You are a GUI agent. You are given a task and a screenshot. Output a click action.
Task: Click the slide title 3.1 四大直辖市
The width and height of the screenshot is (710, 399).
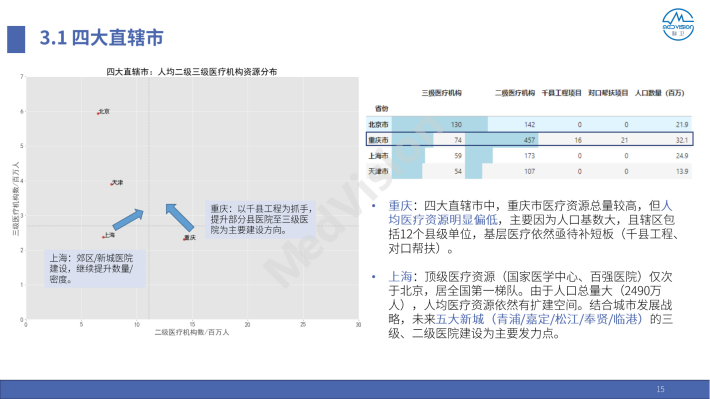tap(101, 38)
